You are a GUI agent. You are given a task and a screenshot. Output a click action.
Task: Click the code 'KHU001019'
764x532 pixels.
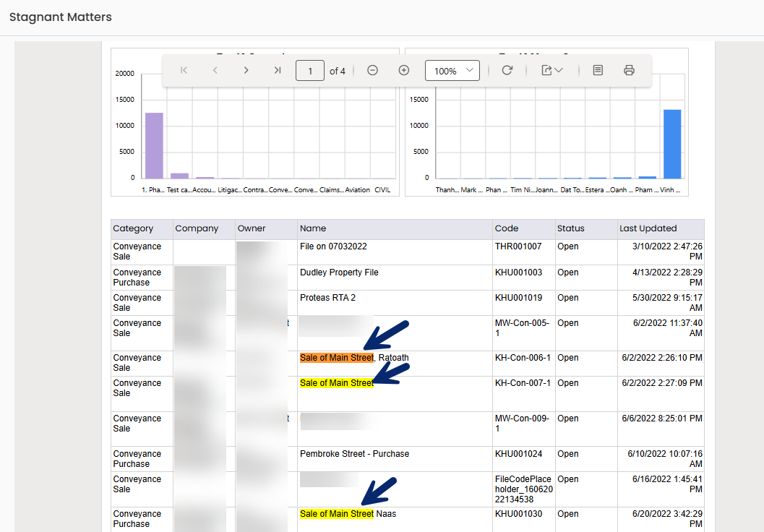click(518, 298)
